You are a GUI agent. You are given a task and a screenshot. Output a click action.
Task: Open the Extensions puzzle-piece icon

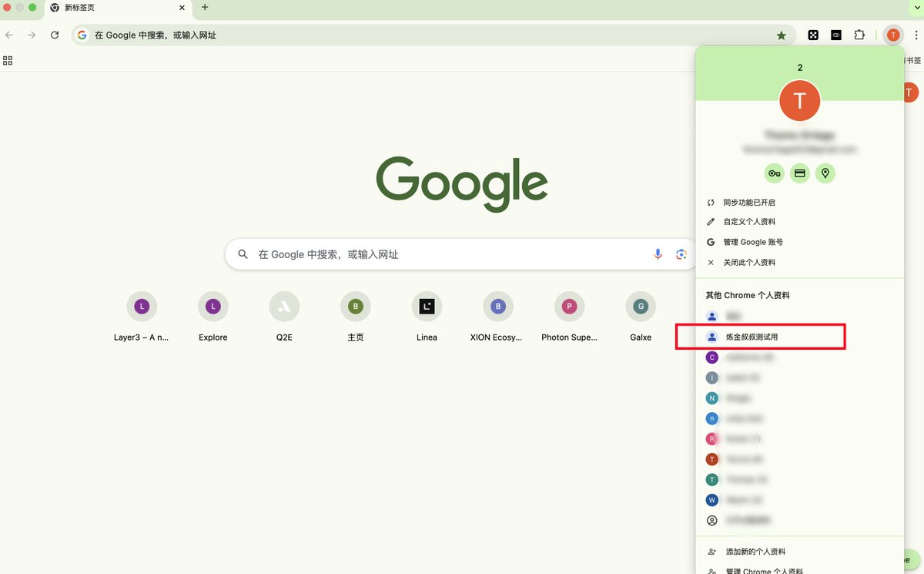[x=859, y=35]
